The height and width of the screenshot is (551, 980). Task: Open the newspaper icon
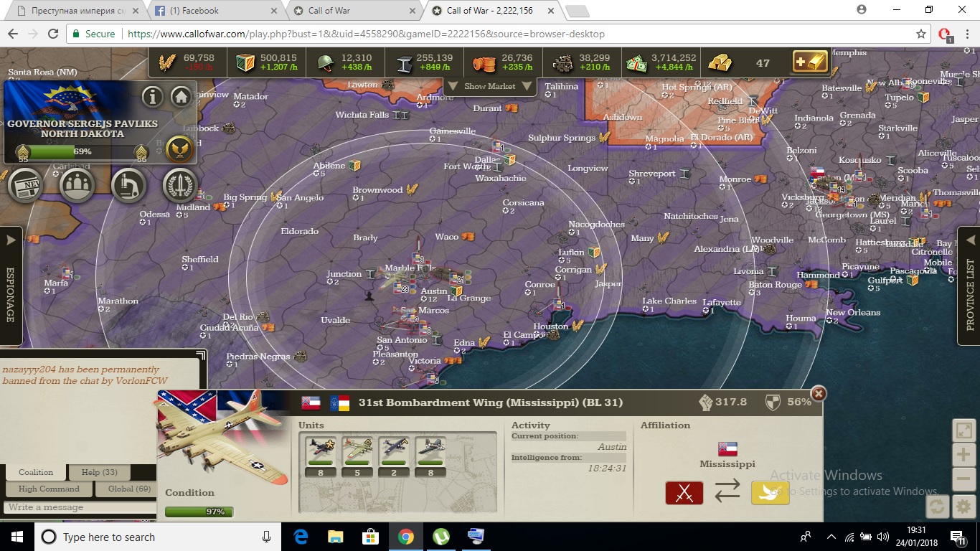(x=25, y=186)
